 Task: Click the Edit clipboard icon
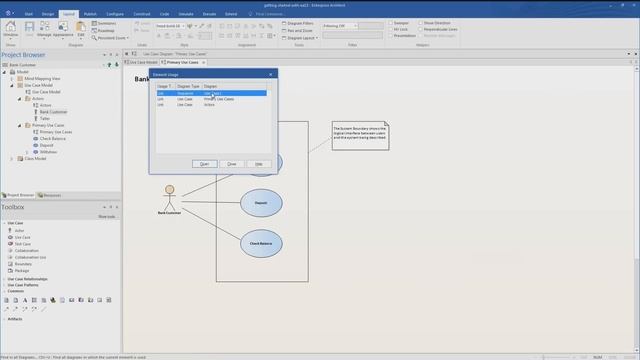81,29
